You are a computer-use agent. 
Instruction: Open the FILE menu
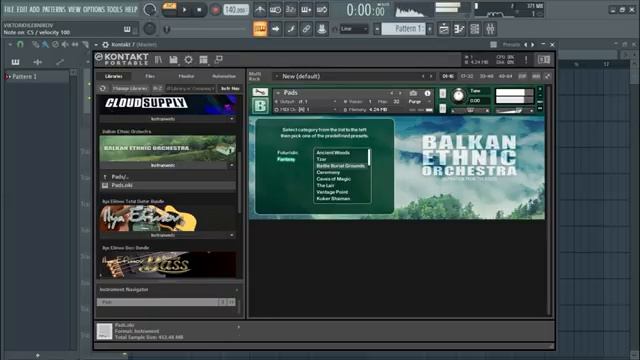pyautogui.click(x=9, y=9)
